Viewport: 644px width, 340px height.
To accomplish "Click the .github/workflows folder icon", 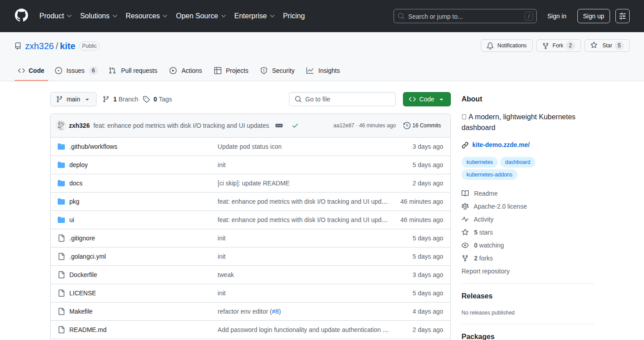I will [x=61, y=147].
